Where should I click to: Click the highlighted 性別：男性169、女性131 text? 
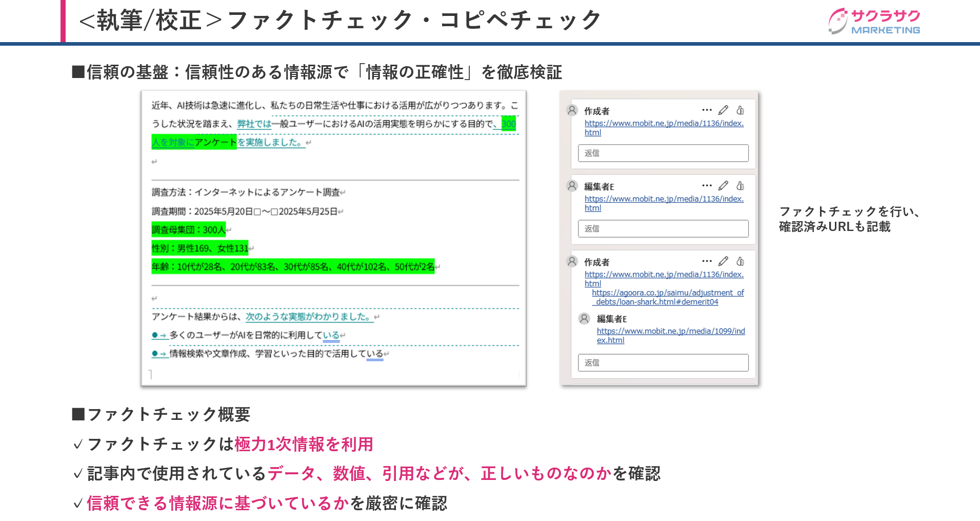pos(199,248)
